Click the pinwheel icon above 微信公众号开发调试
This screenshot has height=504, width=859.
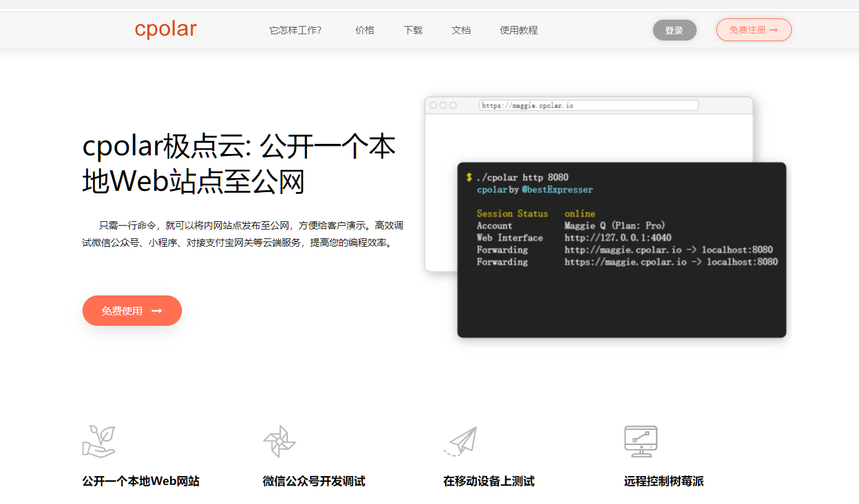pyautogui.click(x=280, y=441)
